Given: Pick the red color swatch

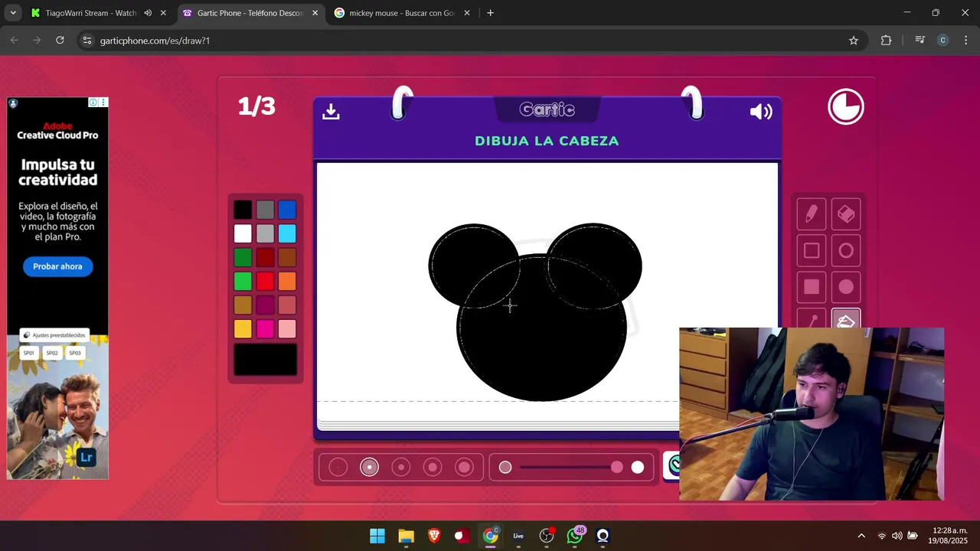Looking at the screenshot, I should [x=265, y=282].
